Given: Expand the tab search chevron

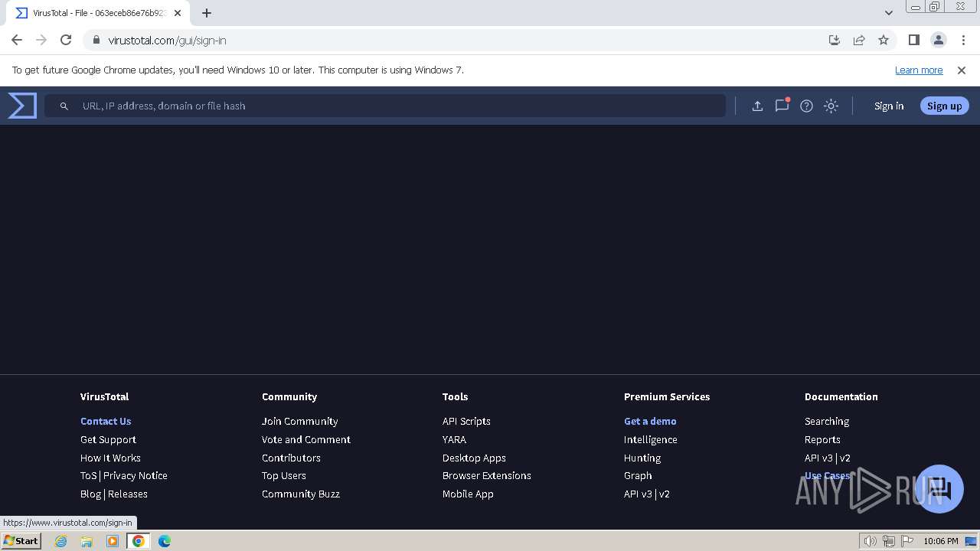Looking at the screenshot, I should pos(888,13).
